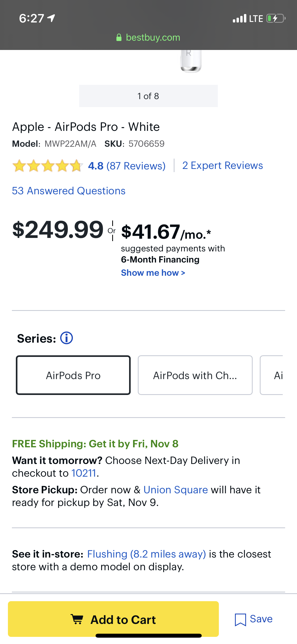This screenshot has height=644, width=297.
Task: Tap the cellular signal bars icon
Action: point(239,19)
